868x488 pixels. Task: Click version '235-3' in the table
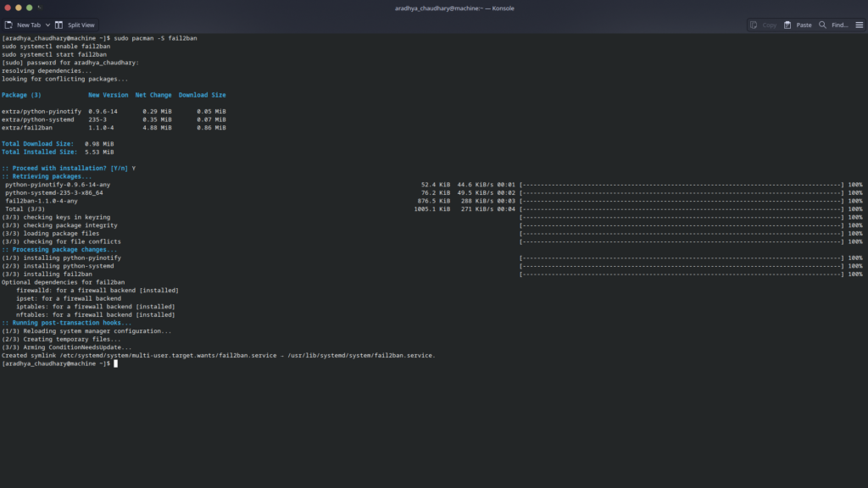coord(97,119)
